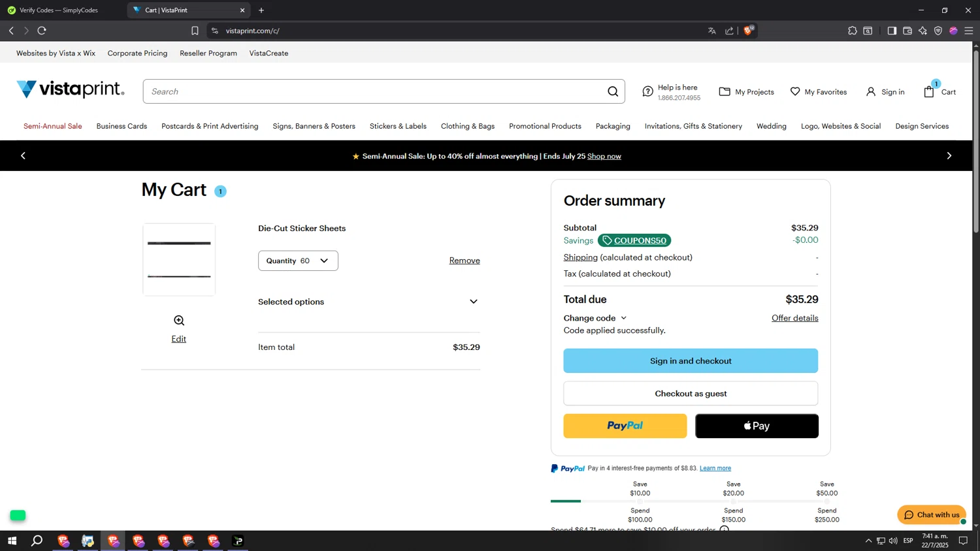Close the Cart VistaPrint tab
Image resolution: width=980 pixels, height=551 pixels.
[x=242, y=10]
